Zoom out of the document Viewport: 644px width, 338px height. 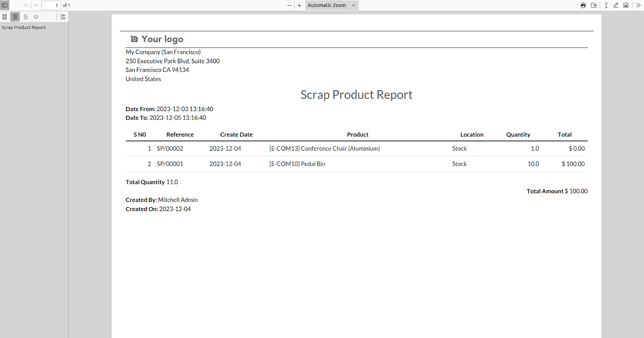[x=289, y=5]
